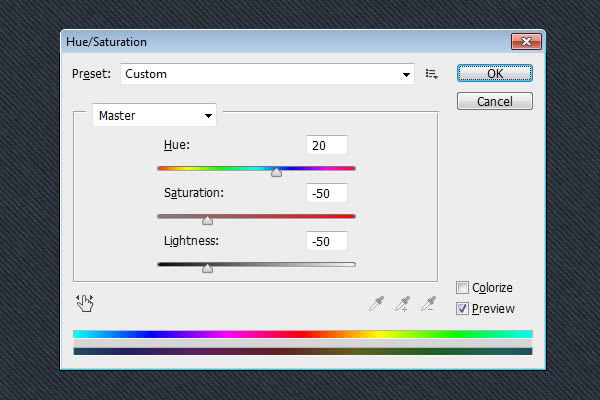
Task: Close the Hue/Saturation dialog
Action: tap(526, 41)
